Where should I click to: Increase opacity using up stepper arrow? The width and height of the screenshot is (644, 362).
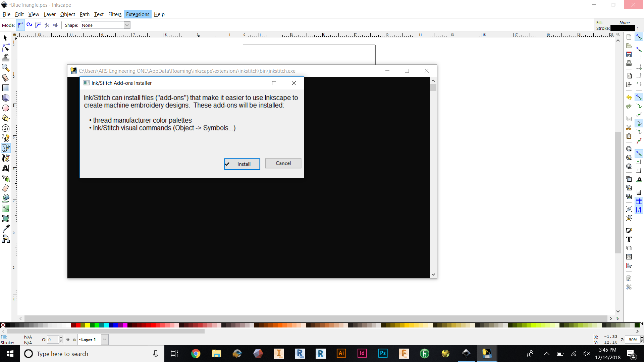point(61,338)
